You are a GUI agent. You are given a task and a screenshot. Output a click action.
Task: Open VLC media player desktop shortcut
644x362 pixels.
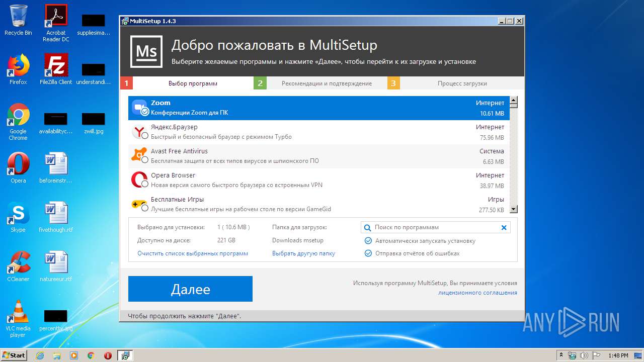(18, 319)
